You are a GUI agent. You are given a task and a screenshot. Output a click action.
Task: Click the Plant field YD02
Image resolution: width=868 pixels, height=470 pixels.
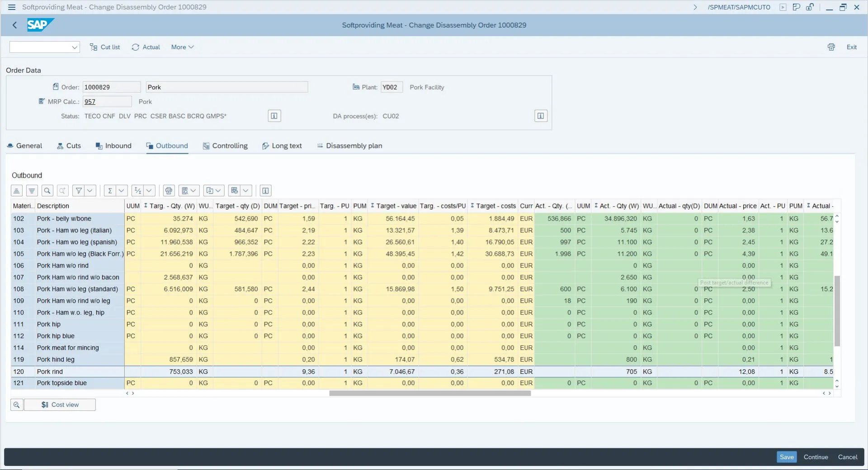[392, 87]
